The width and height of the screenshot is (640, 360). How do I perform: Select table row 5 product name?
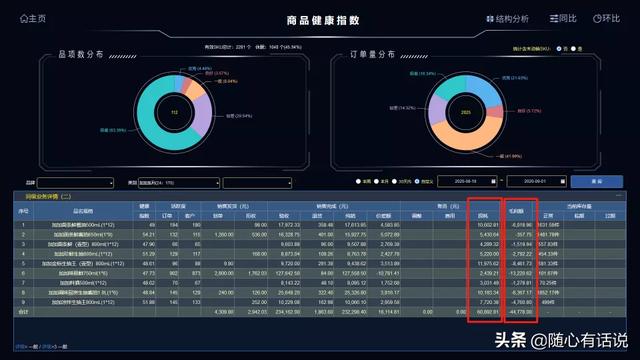83,264
